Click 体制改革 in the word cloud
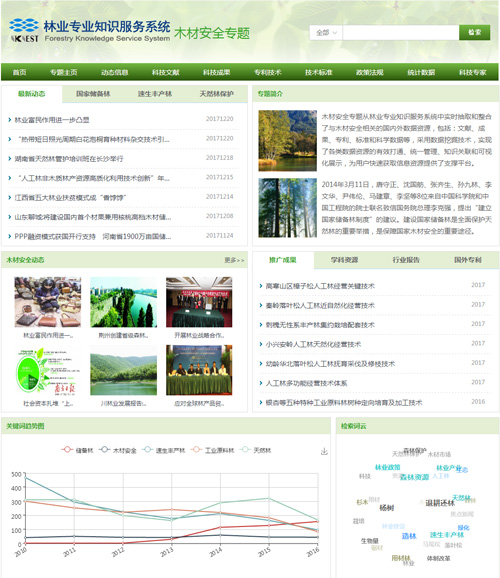The width and height of the screenshot is (500, 578). tap(438, 558)
